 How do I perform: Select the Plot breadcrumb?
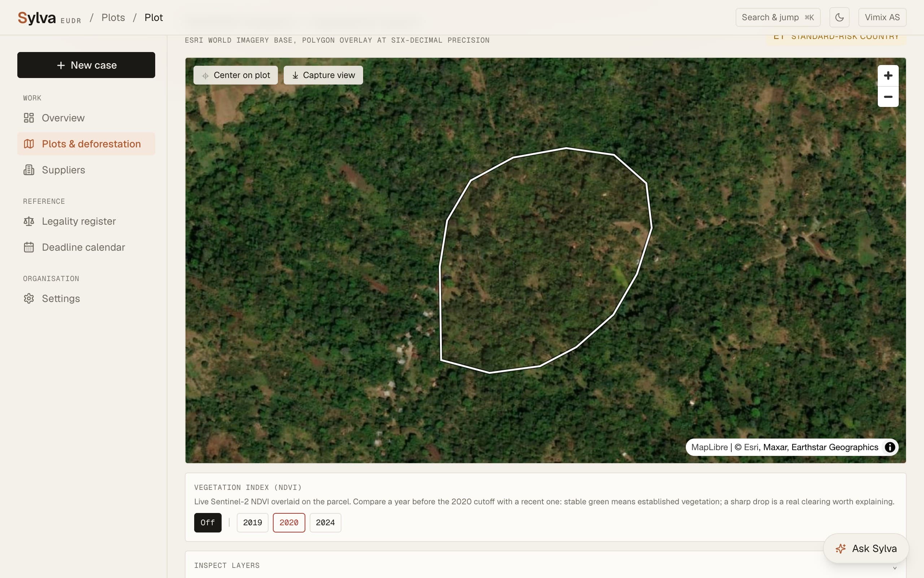tap(153, 18)
